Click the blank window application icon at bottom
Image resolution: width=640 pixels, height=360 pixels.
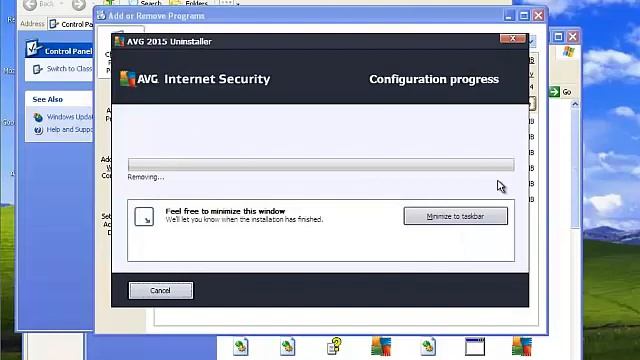tap(475, 347)
